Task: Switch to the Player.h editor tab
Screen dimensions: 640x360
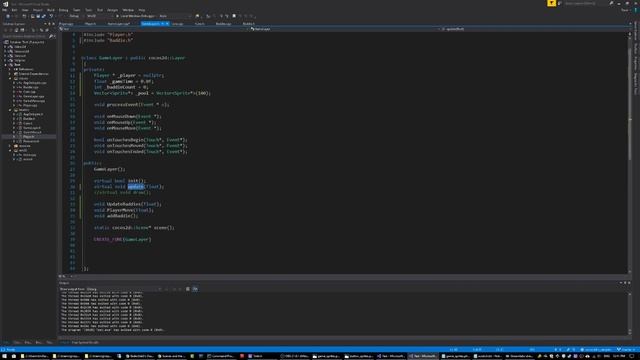Action: tap(90, 24)
